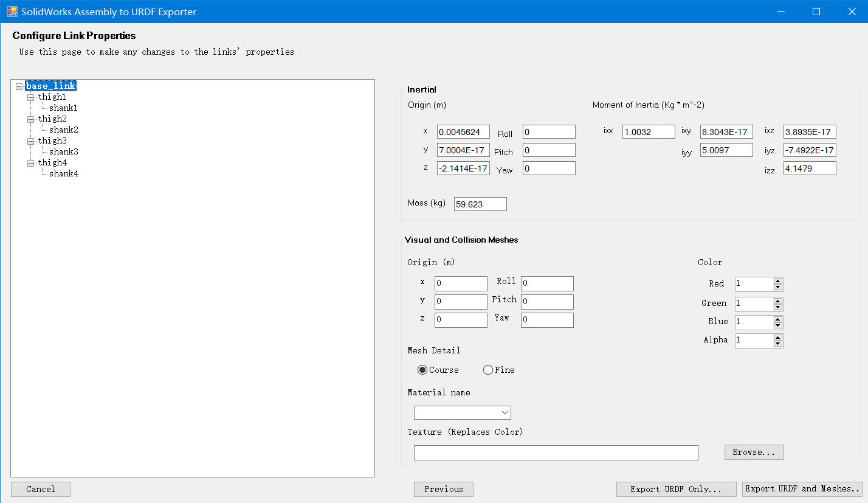Click the Cancel button

(41, 489)
